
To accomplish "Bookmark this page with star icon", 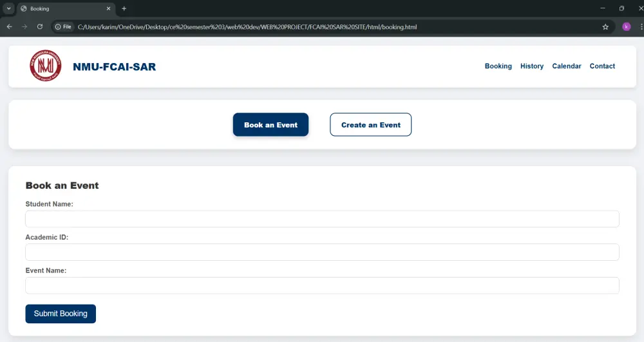I will pyautogui.click(x=605, y=26).
